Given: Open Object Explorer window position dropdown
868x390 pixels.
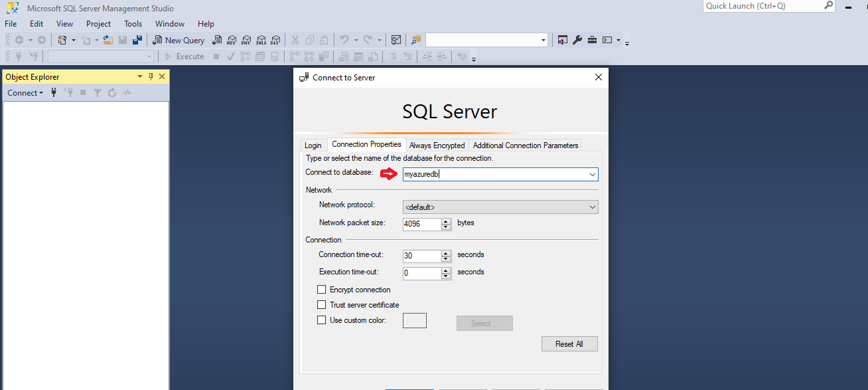Looking at the screenshot, I should pyautogui.click(x=140, y=76).
